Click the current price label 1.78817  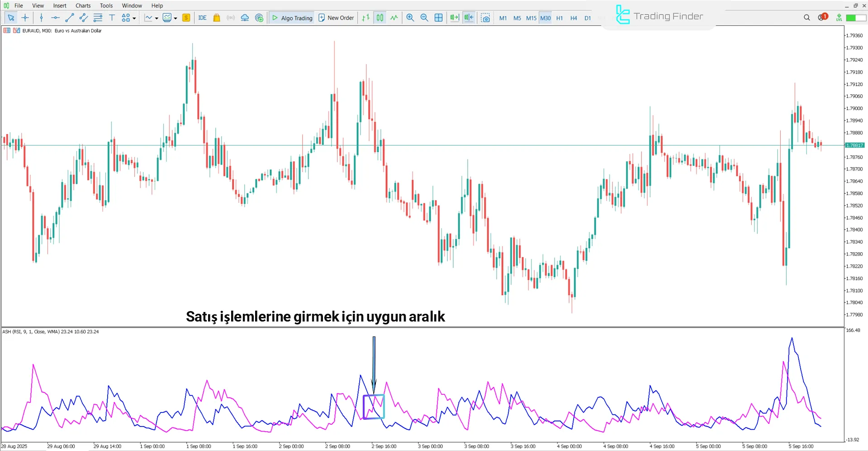pos(854,145)
